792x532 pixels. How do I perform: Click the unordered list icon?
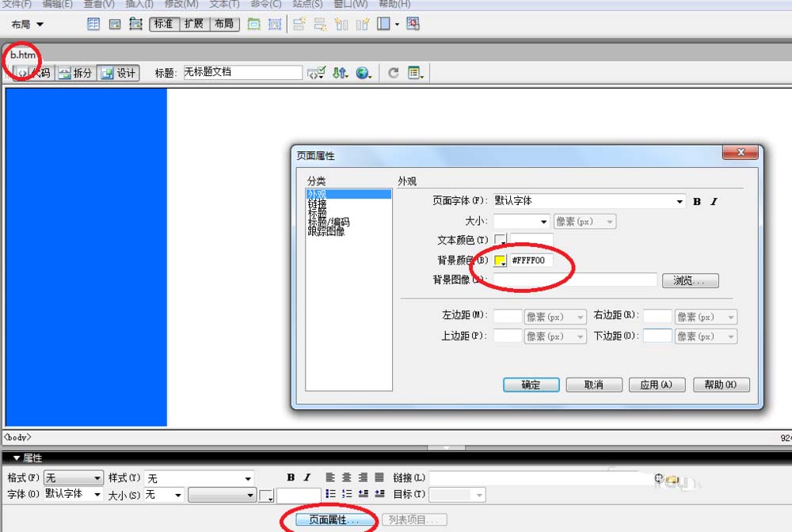point(330,494)
